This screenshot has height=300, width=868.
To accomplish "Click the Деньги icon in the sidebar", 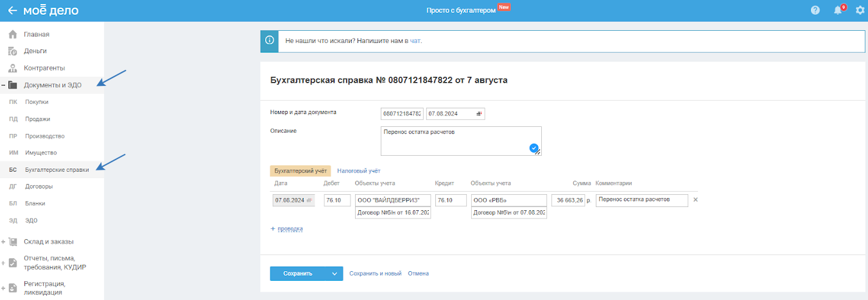I will pyautogui.click(x=13, y=51).
